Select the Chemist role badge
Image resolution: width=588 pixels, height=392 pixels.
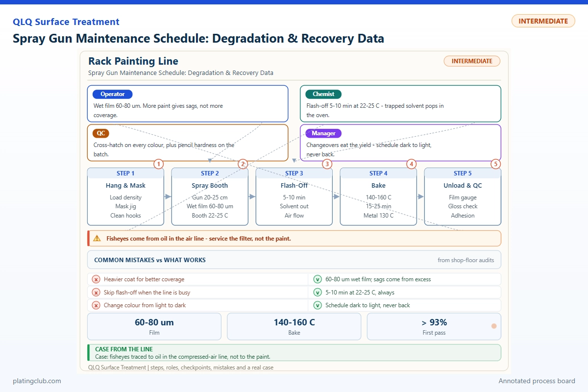[323, 94]
